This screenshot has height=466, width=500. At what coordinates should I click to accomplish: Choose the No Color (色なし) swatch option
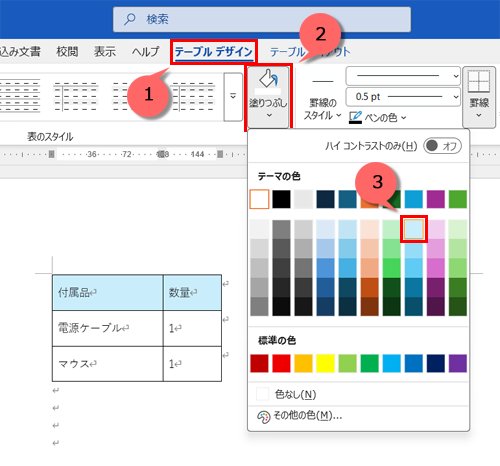click(x=262, y=394)
